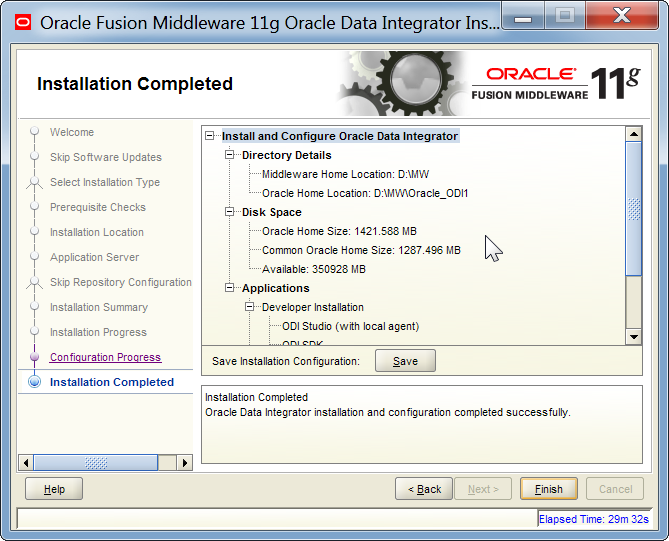Select Oracle Home Location: D:\MW\Oracle_ODI1 row
Viewport: 669px width, 541px height.
365,193
